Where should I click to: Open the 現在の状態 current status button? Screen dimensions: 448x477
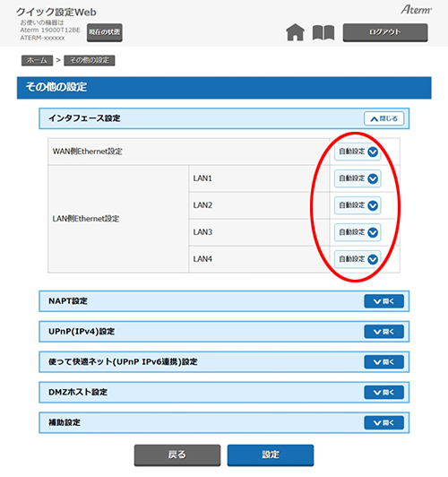tap(105, 32)
